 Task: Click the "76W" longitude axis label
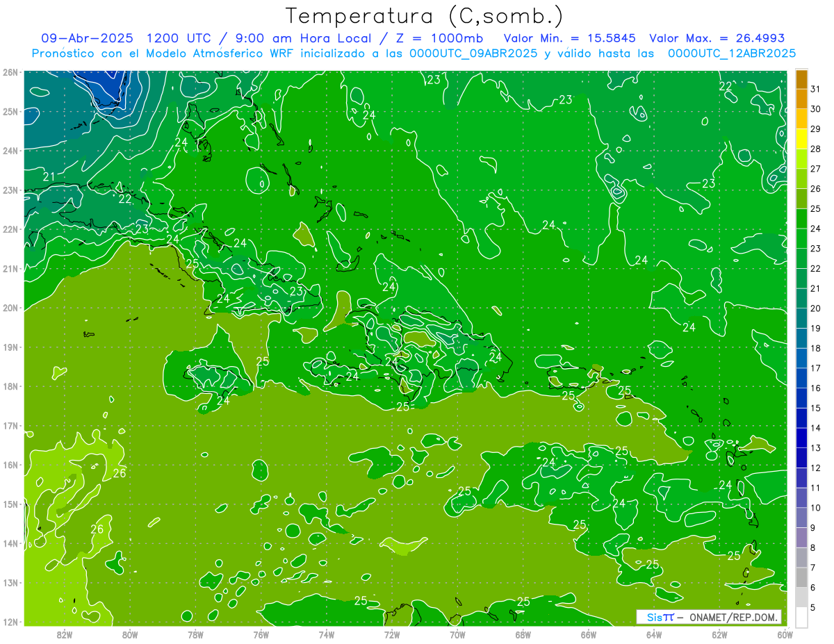[x=261, y=635]
